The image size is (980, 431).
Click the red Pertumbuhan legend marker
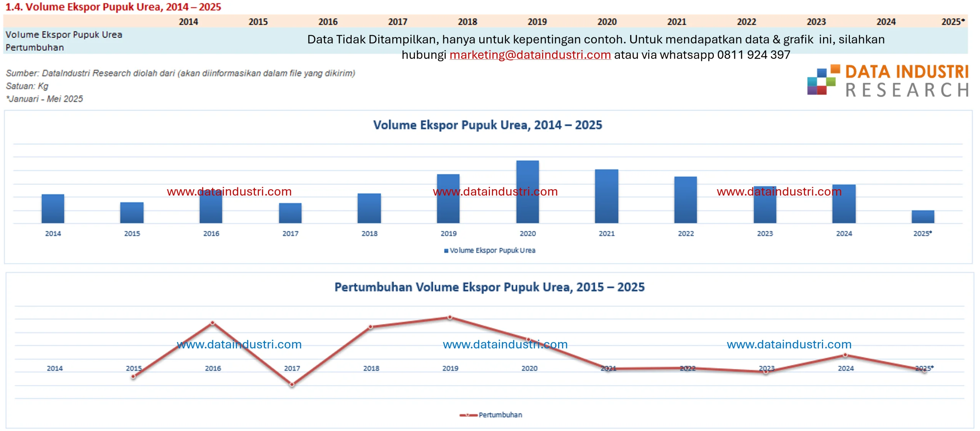pos(468,415)
